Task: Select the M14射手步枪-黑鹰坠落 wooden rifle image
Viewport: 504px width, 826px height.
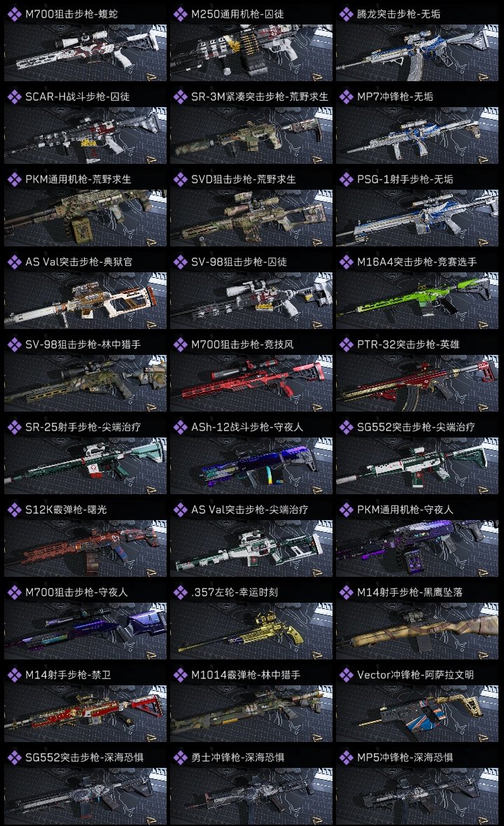Action: (x=417, y=631)
